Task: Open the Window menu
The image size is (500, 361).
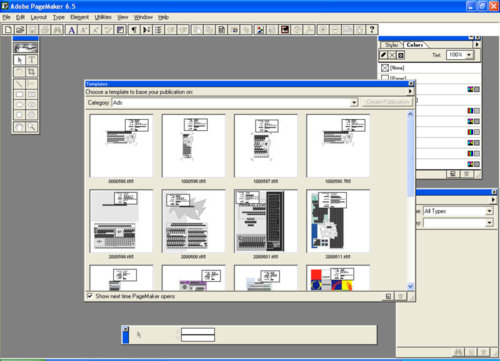Action: [143, 17]
